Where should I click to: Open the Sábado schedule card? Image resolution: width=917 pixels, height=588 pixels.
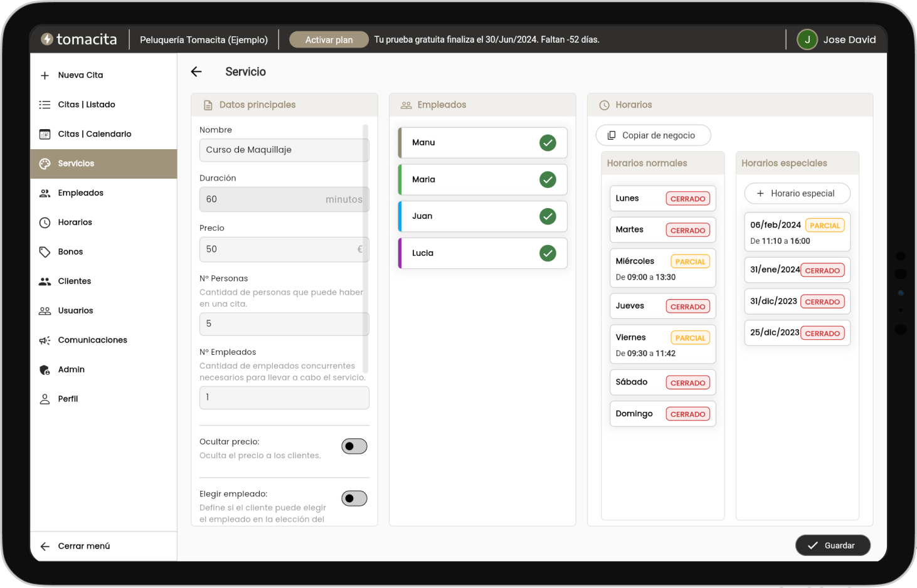click(662, 382)
